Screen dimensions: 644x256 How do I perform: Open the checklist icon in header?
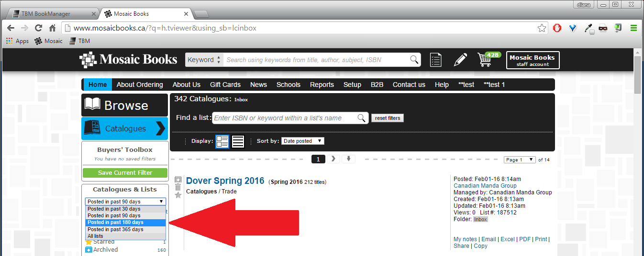coord(435,60)
